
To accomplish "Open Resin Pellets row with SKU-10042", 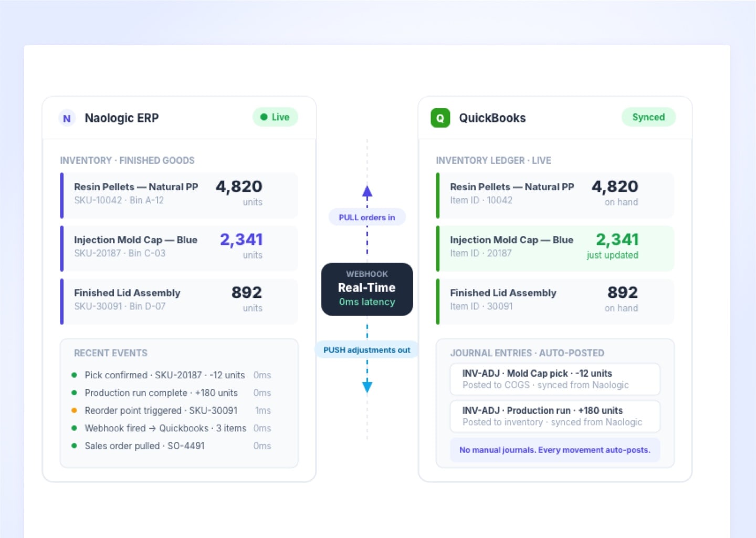I will pyautogui.click(x=179, y=195).
